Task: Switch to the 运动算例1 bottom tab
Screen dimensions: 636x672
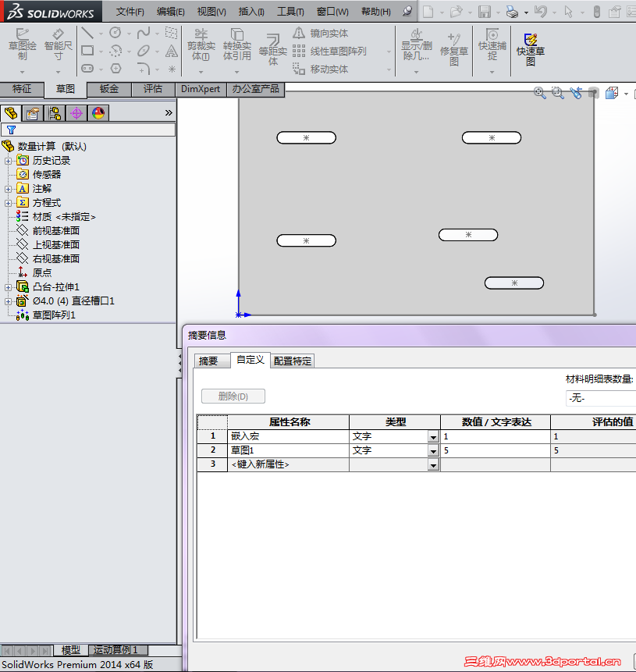Action: [118, 650]
